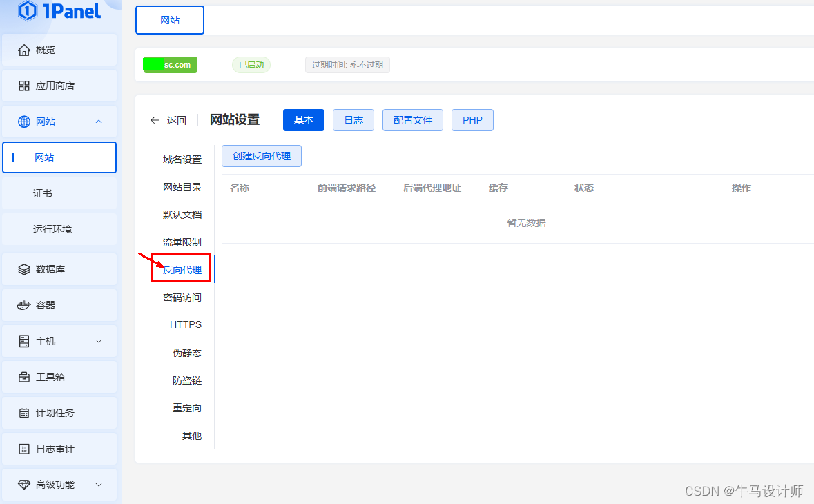Click the sc.com site label
Image resolution: width=814 pixels, height=504 pixels.
tap(170, 64)
